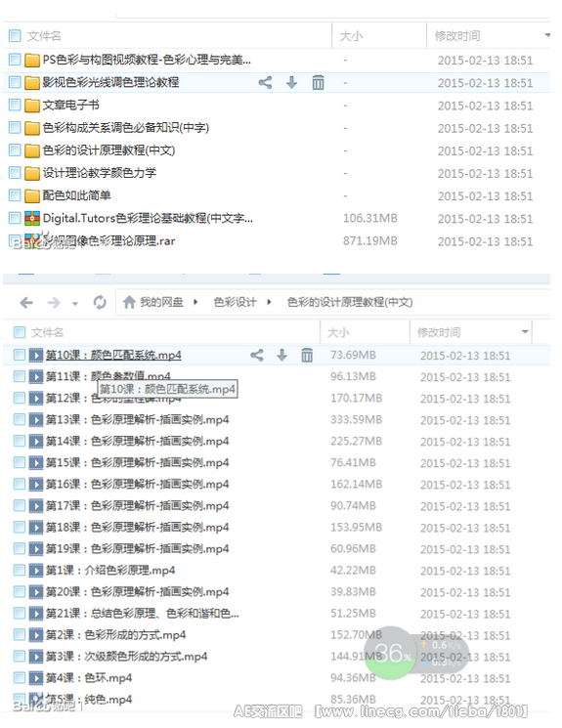Sort upper list by 文件名 header

click(x=44, y=36)
